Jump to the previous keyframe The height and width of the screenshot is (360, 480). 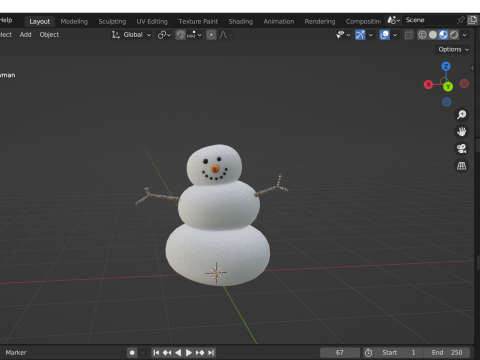tap(167, 353)
